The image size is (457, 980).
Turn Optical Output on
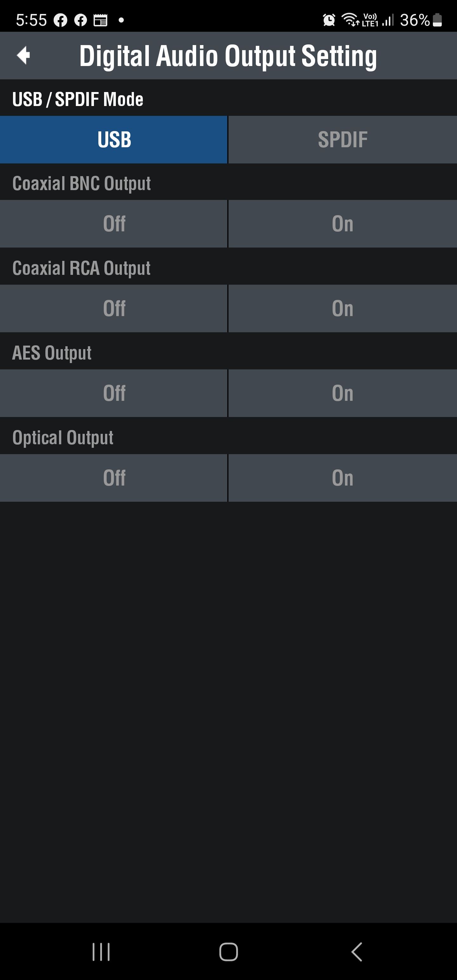[342, 478]
